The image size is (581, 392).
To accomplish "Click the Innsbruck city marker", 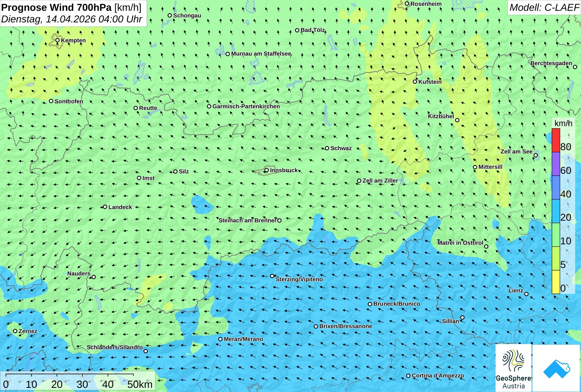I will (x=266, y=170).
